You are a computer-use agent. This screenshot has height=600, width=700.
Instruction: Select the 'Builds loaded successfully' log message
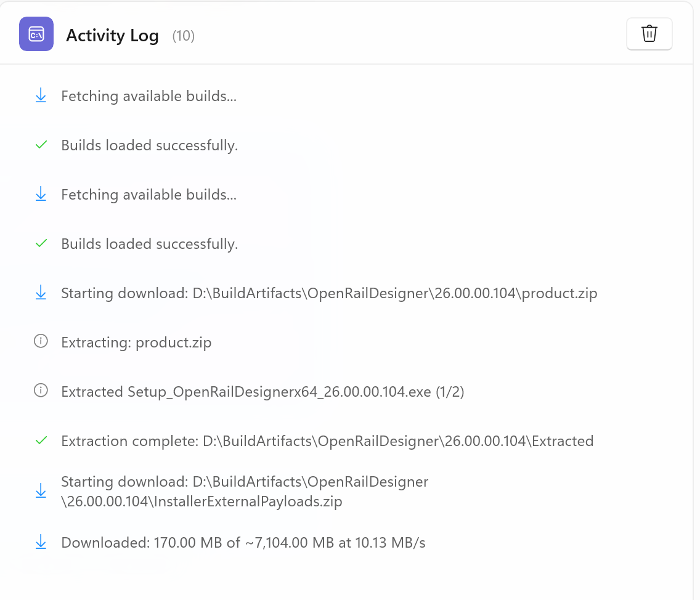tap(149, 243)
